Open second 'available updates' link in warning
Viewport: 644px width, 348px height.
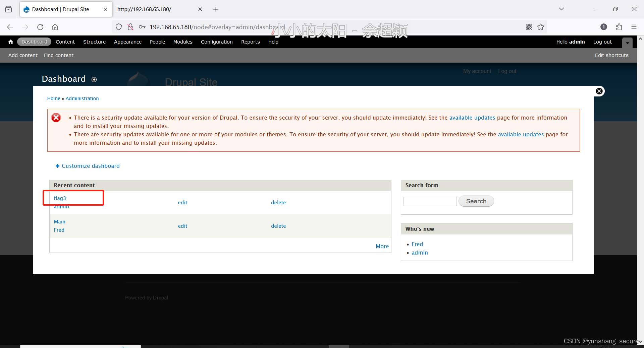(521, 134)
